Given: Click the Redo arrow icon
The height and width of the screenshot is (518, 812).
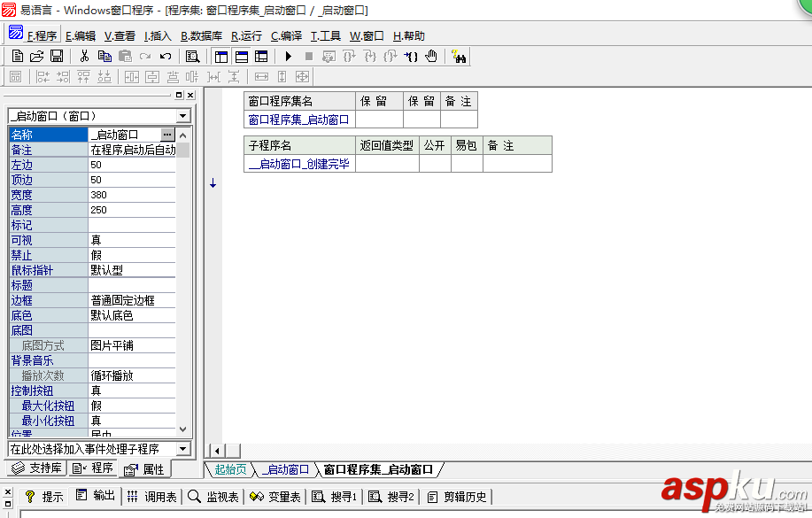Looking at the screenshot, I should tap(145, 56).
